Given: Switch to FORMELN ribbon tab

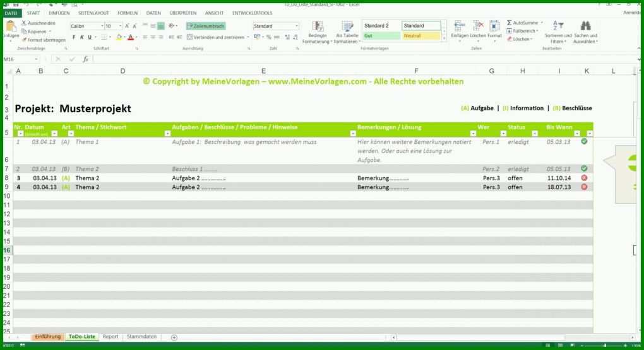Looking at the screenshot, I should [128, 13].
